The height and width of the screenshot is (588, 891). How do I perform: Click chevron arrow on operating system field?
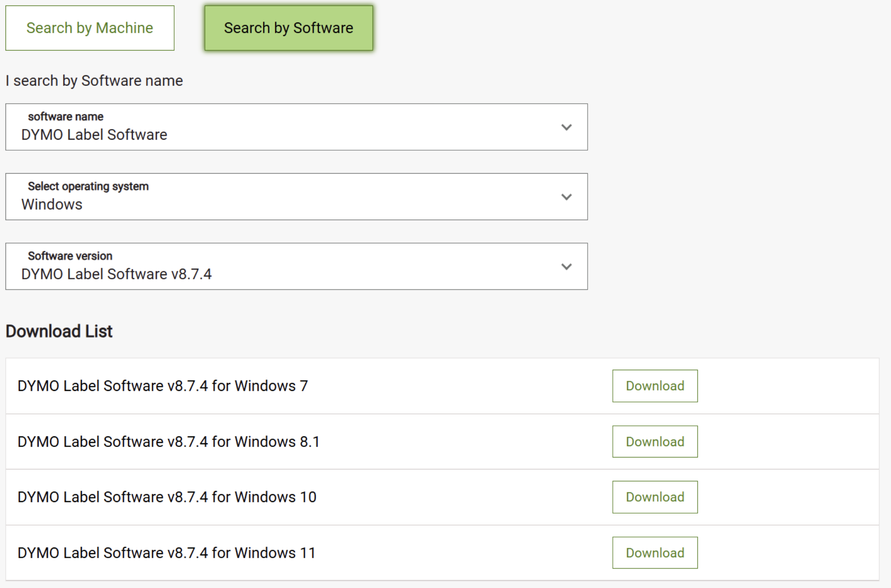coord(566,197)
